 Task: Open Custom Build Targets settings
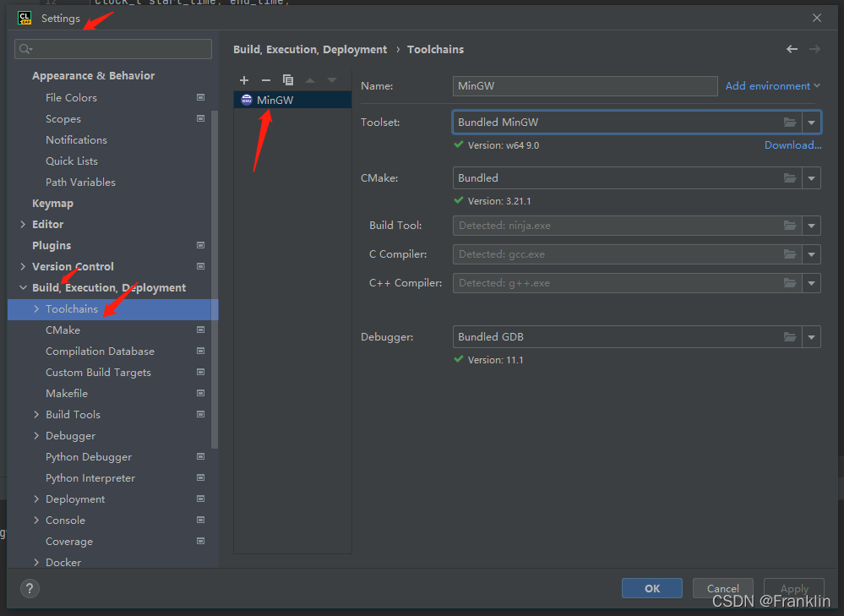[98, 372]
